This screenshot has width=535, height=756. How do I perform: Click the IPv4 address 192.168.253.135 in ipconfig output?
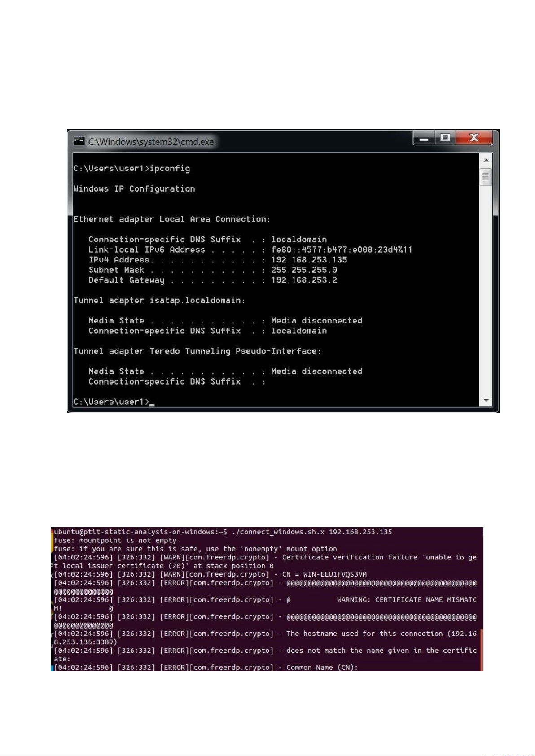point(309,260)
